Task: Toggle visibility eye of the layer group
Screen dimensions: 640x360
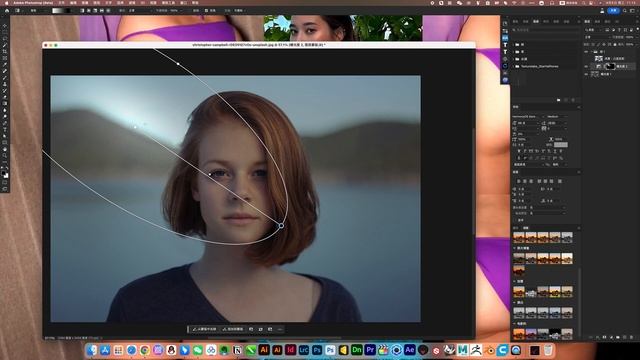Action: point(586,52)
